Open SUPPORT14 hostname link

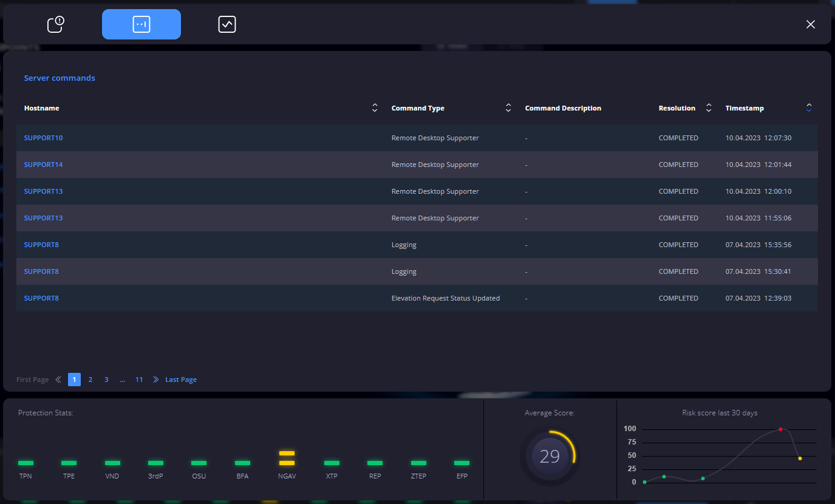(x=43, y=165)
